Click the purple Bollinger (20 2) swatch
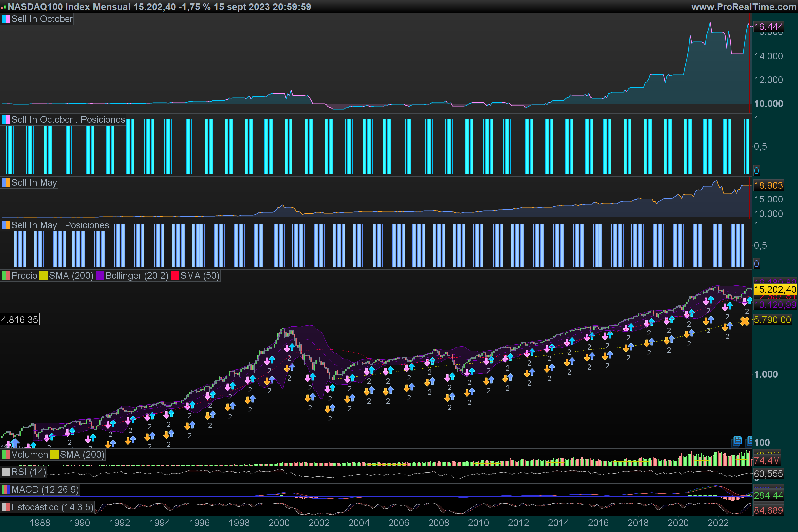The width and height of the screenshot is (798, 532). pos(100,276)
